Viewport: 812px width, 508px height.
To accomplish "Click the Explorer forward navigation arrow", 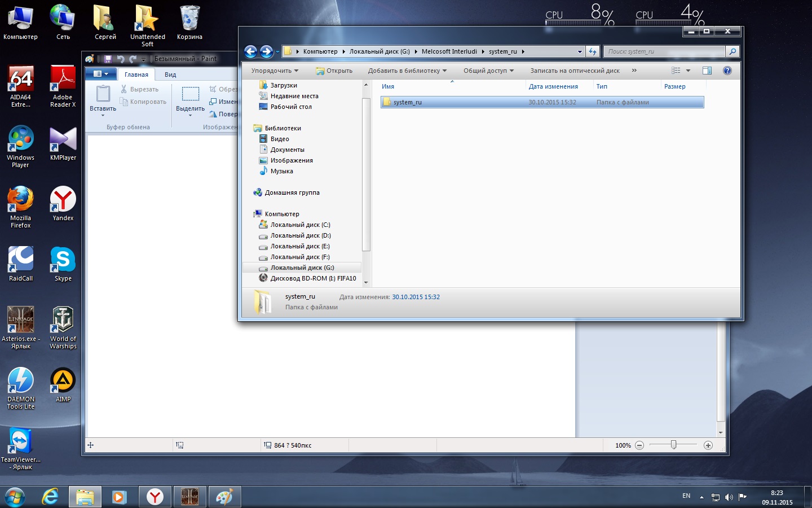I will coord(266,52).
